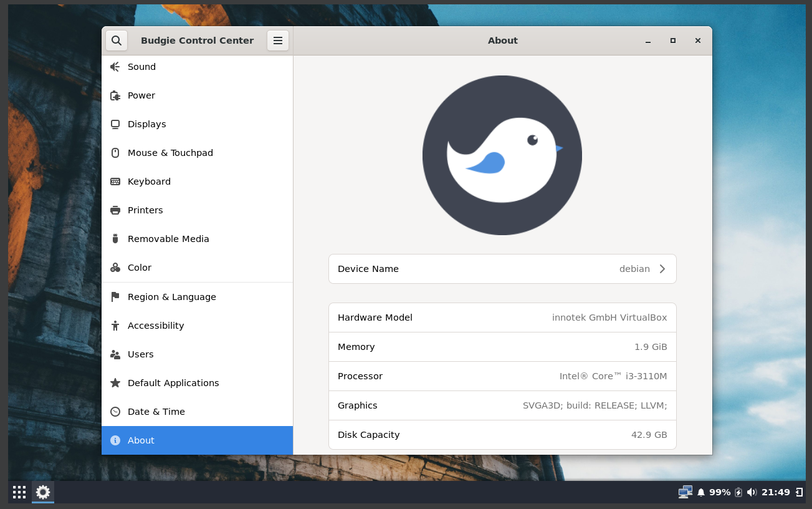Viewport: 812px width, 509px height.
Task: Click the Budgie bird logo
Action: (x=502, y=155)
